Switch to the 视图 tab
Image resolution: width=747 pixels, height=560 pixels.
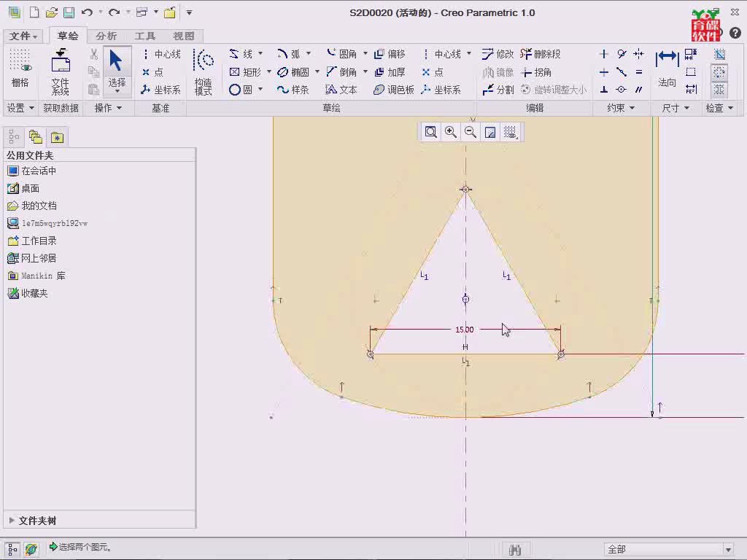[x=183, y=36]
